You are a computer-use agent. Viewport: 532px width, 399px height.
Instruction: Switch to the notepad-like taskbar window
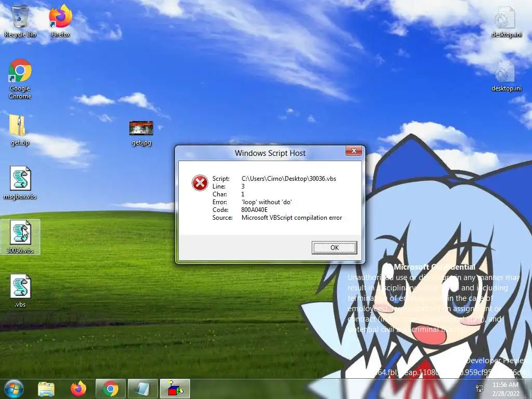[142, 389]
